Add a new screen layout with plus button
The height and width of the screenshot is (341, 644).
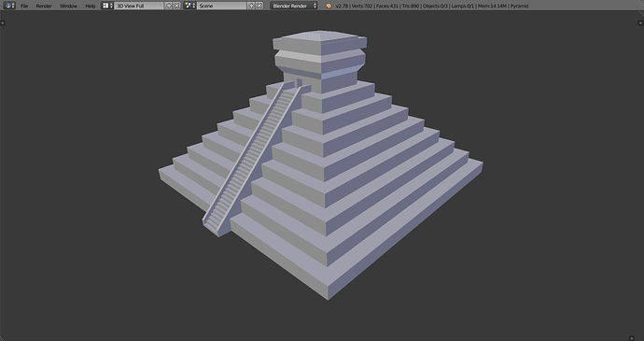[168, 6]
